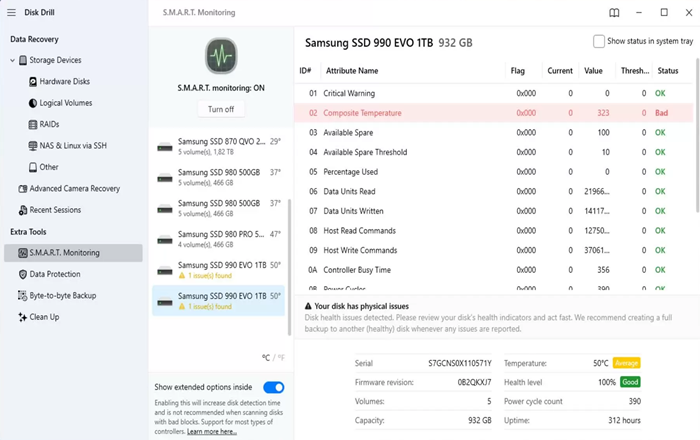
Task: Select the Available Spare Threshold row
Action: click(x=493, y=152)
